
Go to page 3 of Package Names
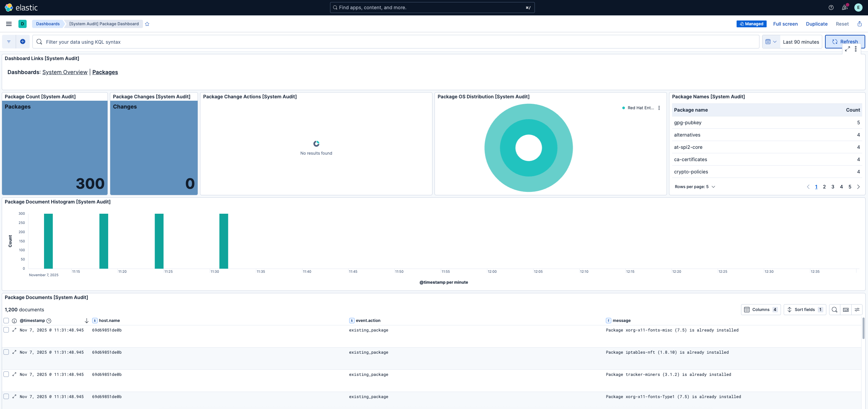pos(833,187)
